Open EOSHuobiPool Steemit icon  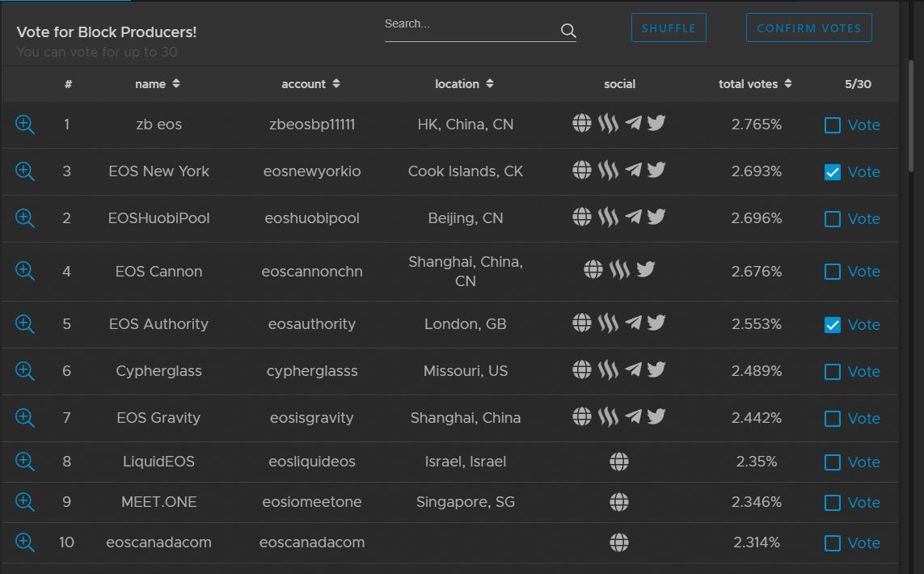pyautogui.click(x=608, y=217)
